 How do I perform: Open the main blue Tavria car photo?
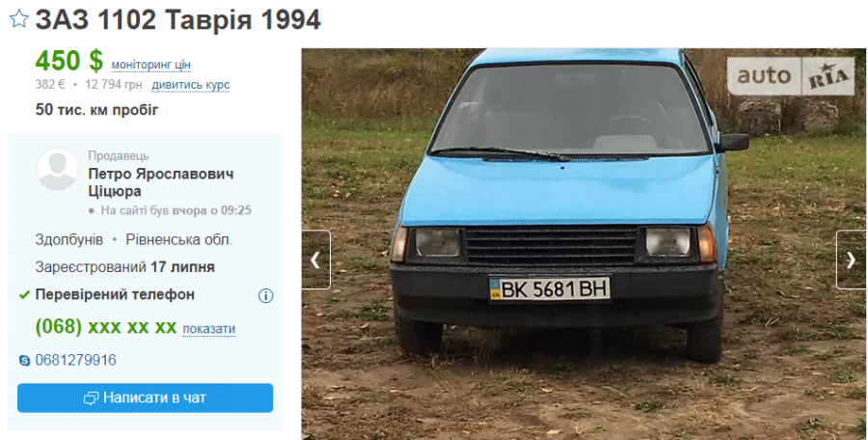pyautogui.click(x=583, y=244)
